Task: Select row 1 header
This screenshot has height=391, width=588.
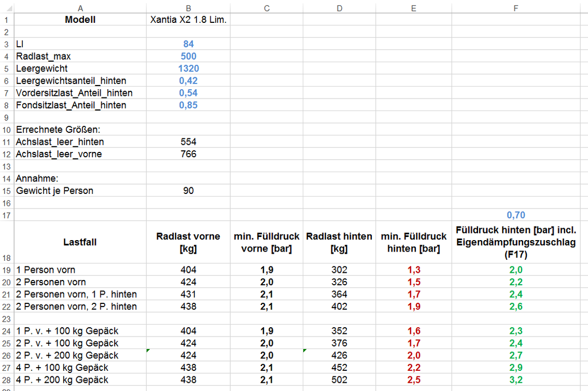Action: pyautogui.click(x=6, y=20)
